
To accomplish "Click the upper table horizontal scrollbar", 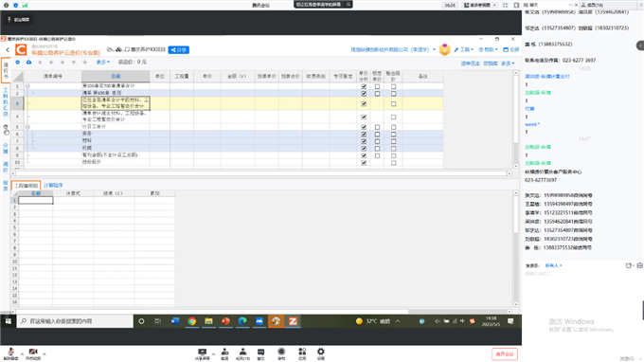I will [260, 173].
